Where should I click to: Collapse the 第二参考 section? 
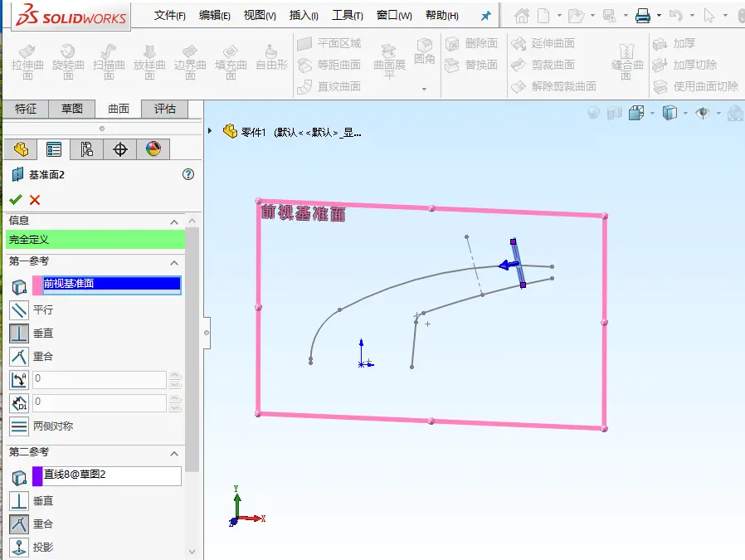click(x=174, y=454)
